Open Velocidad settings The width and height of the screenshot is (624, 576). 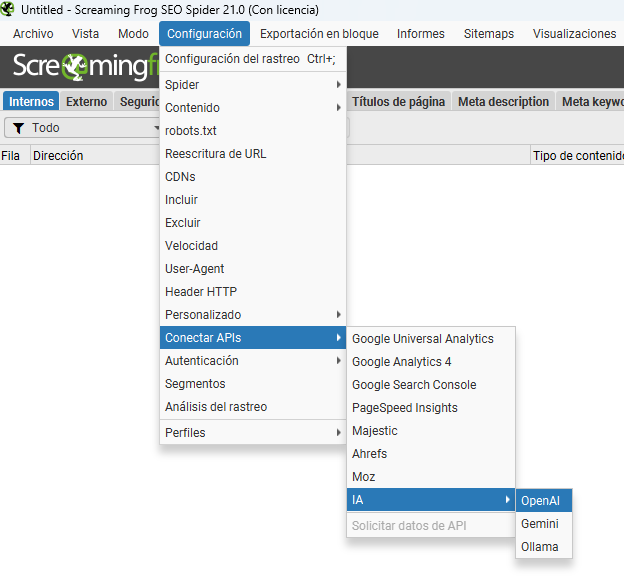253,246
